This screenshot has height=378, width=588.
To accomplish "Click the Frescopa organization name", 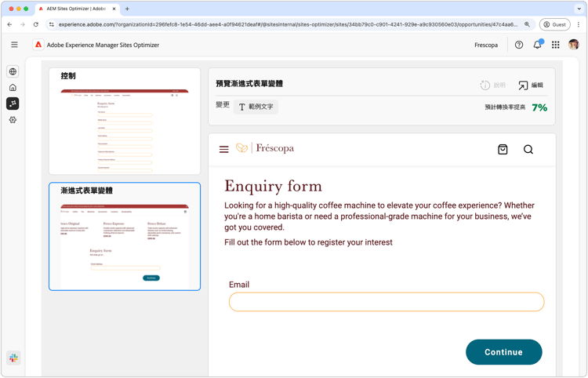I will click(x=486, y=45).
